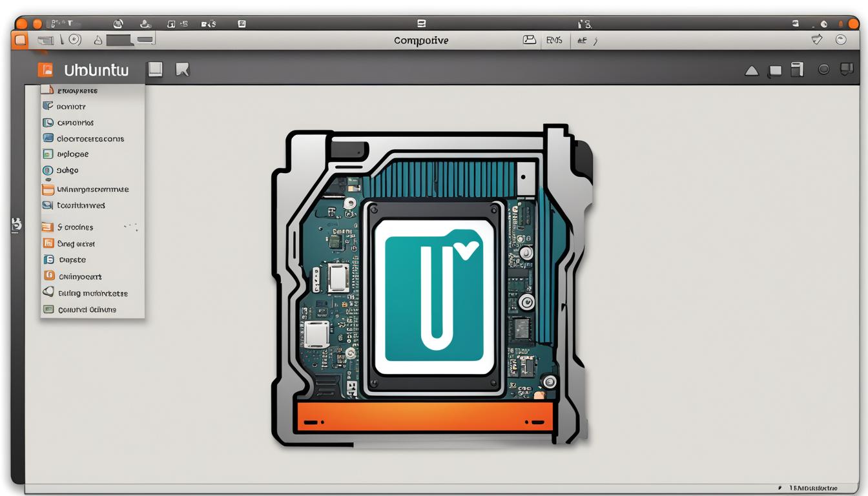Click the shield-shaped icon in toolbar
868x496 pixels.
(x=817, y=39)
